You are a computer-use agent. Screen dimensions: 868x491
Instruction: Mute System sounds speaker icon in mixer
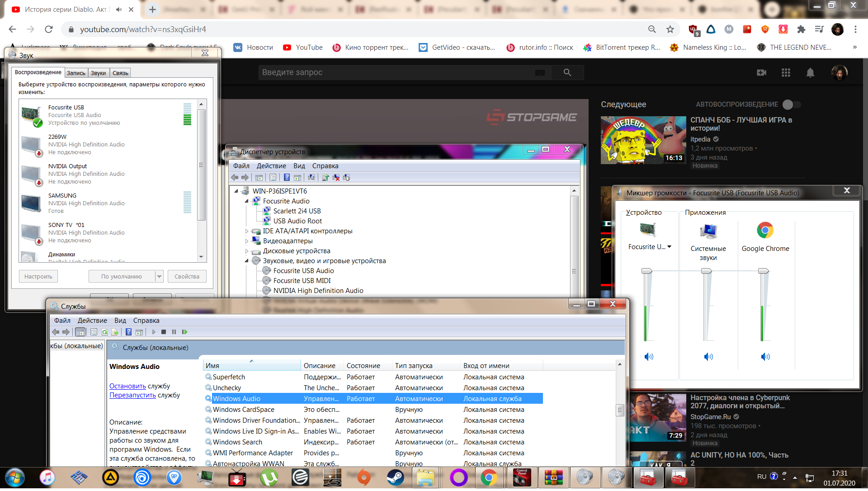point(708,357)
